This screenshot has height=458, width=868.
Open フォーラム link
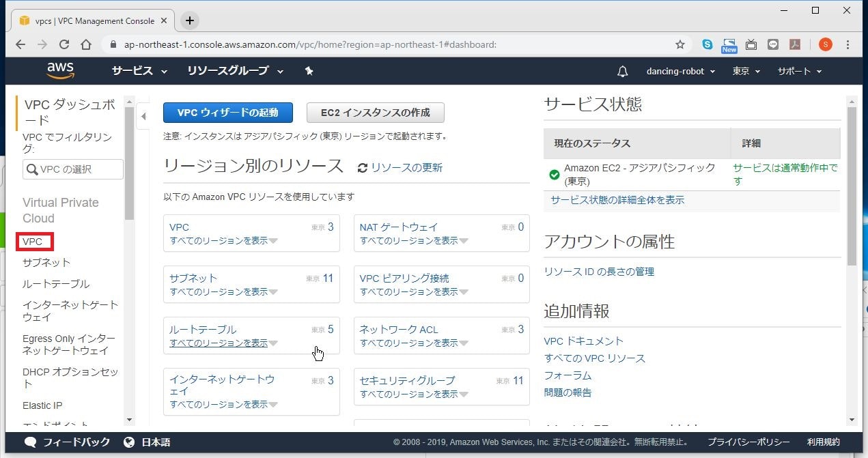(568, 375)
